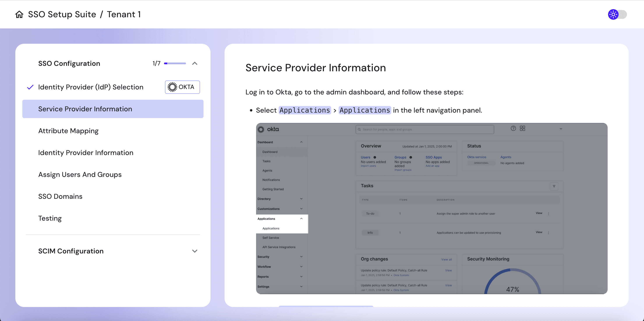The image size is (644, 321).
Task: Click the checkmark beside IdP Selection
Action: pyautogui.click(x=30, y=87)
